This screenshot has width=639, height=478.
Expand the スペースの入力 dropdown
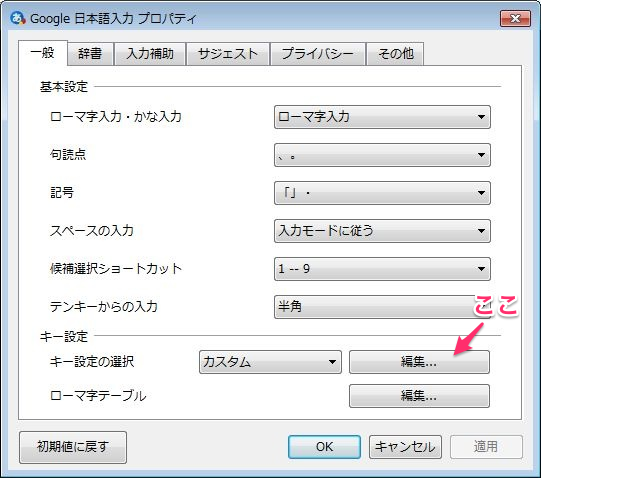click(382, 231)
